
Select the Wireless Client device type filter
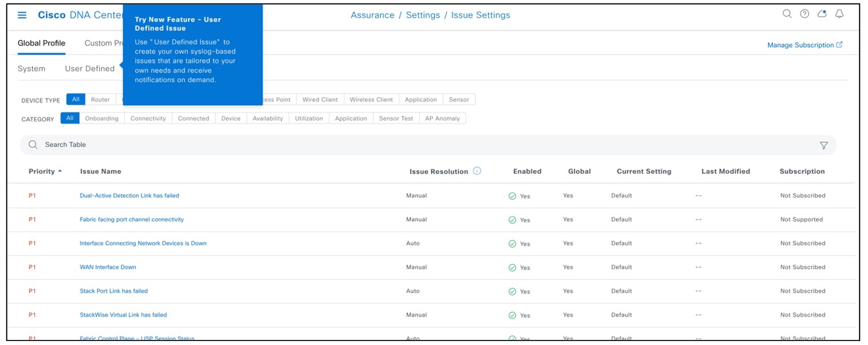tap(370, 99)
